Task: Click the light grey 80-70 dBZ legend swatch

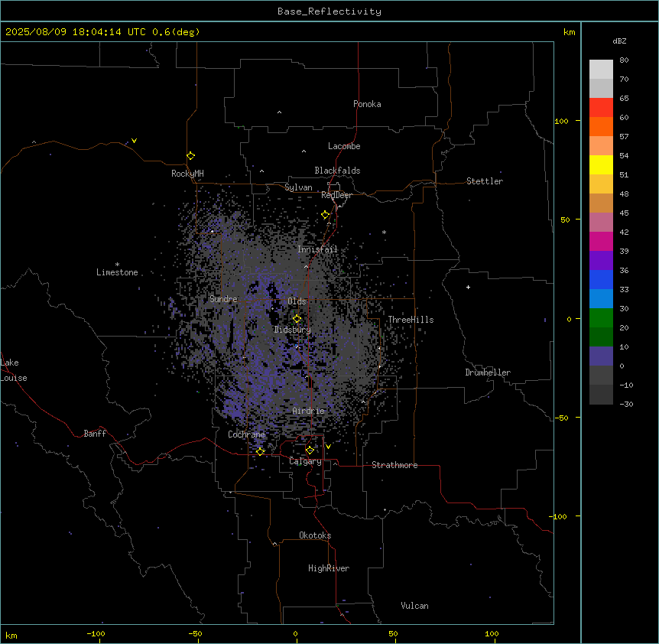Action: click(x=601, y=70)
